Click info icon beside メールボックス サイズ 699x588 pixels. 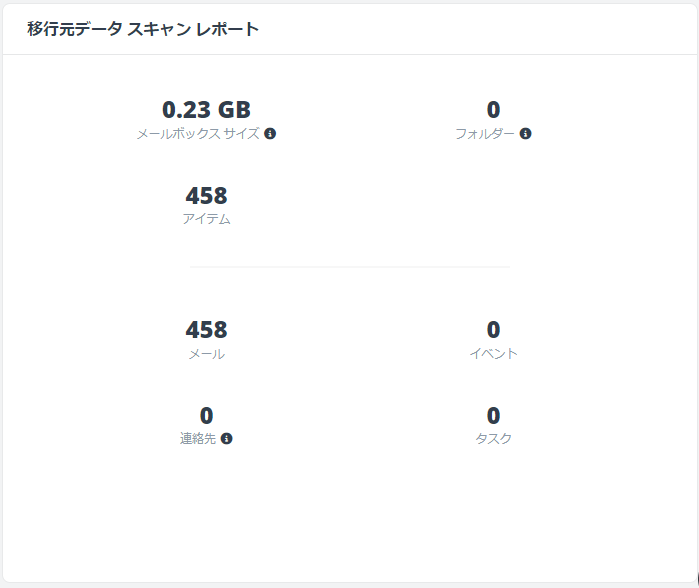click(x=270, y=133)
